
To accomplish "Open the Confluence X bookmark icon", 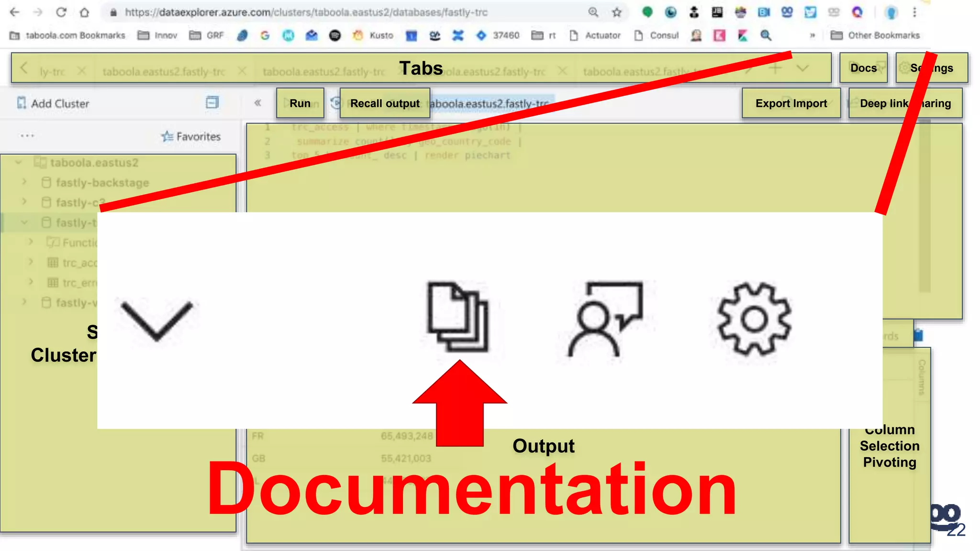I will click(458, 35).
